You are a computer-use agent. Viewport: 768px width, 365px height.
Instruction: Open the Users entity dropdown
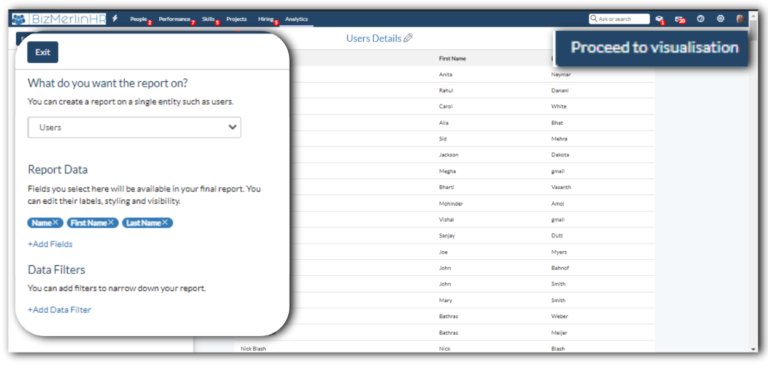click(x=134, y=127)
